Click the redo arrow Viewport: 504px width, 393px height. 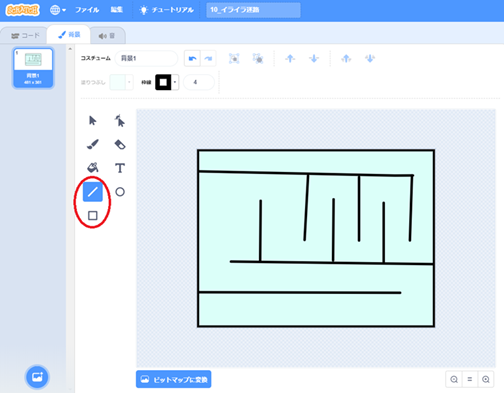tap(208, 59)
